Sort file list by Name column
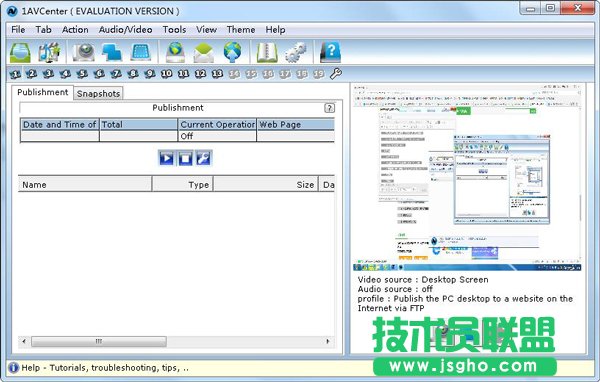 point(85,184)
